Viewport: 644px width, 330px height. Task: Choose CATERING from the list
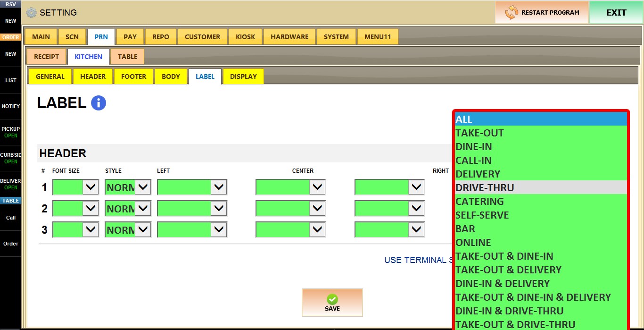pyautogui.click(x=541, y=202)
